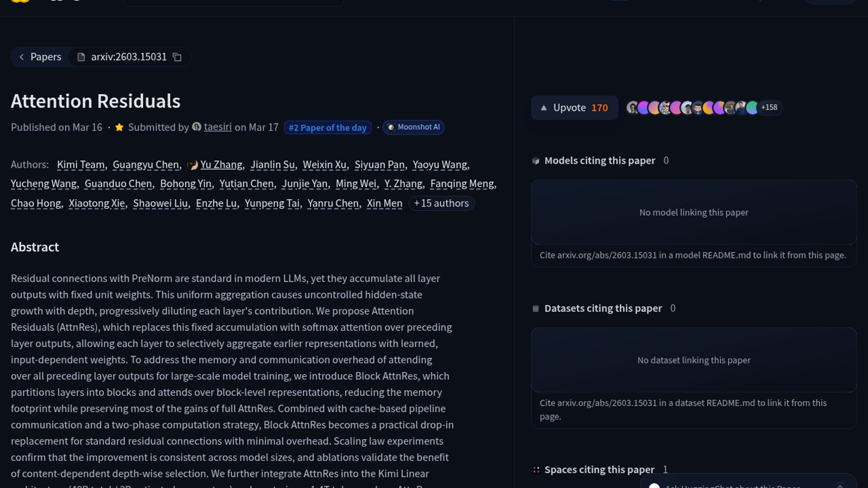The width and height of the screenshot is (868, 488).
Task: Click the first upvoter avatar in the row
Action: pos(632,108)
